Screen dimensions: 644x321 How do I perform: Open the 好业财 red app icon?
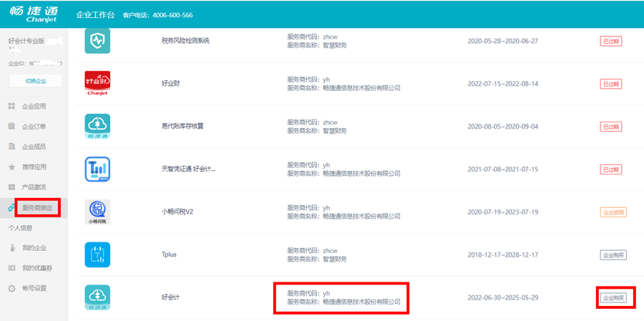click(x=97, y=83)
